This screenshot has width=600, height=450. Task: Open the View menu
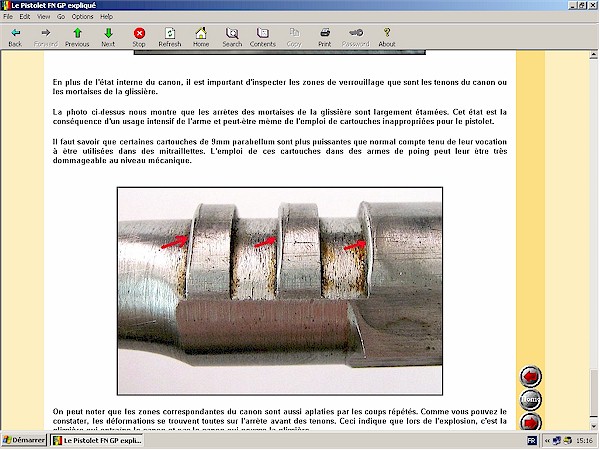(x=43, y=16)
